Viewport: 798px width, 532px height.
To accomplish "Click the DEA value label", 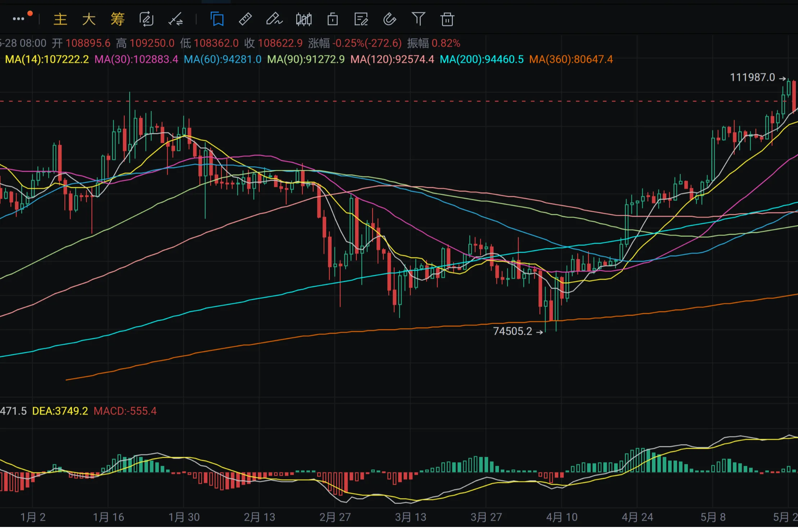I will coord(60,411).
